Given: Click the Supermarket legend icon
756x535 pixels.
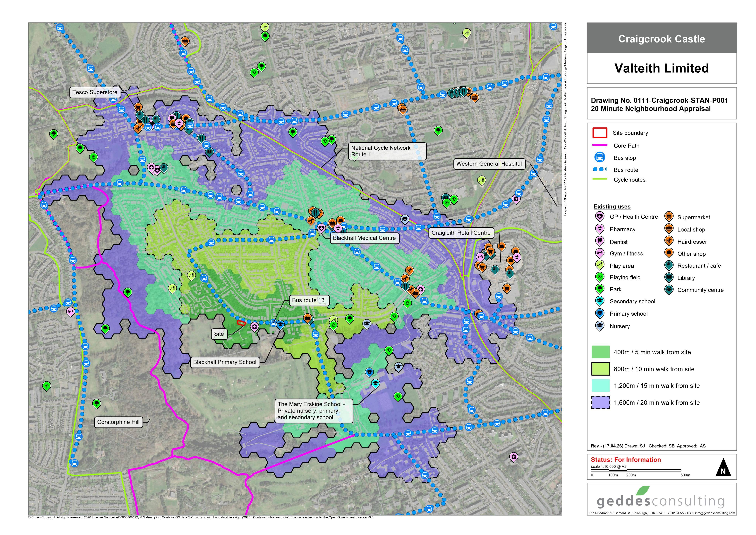Looking at the screenshot, I should pos(669,217).
